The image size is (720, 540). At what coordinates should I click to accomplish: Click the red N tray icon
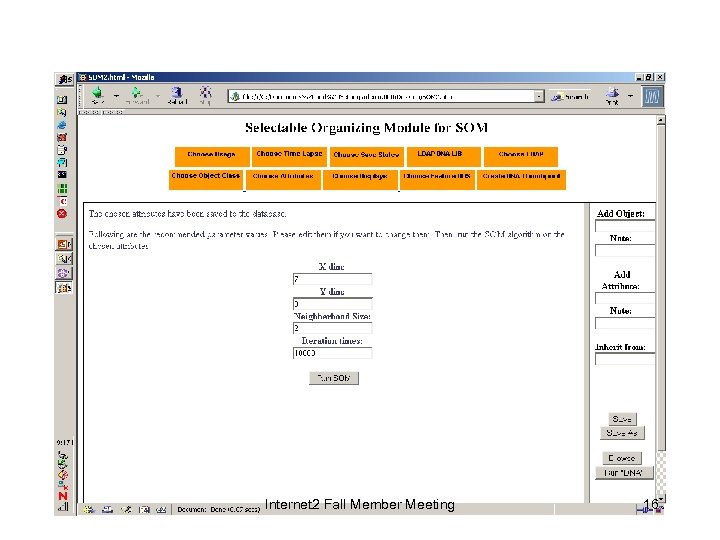click(x=63, y=496)
